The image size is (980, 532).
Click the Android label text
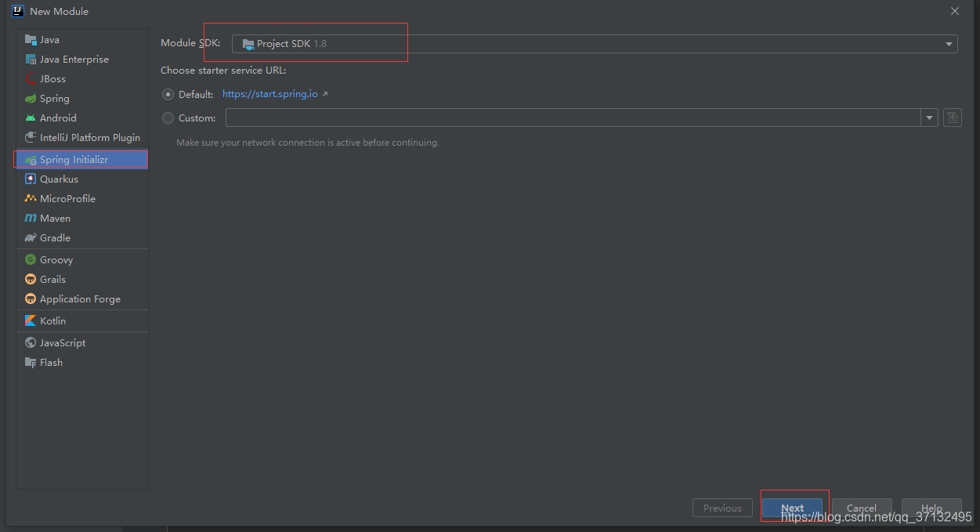(x=58, y=118)
